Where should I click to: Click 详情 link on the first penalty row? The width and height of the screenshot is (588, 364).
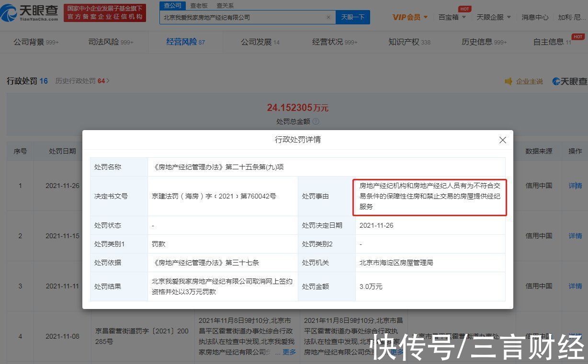click(574, 186)
